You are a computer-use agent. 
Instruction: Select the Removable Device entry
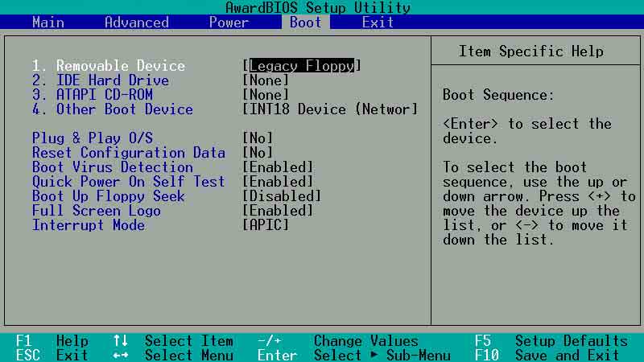tap(109, 66)
